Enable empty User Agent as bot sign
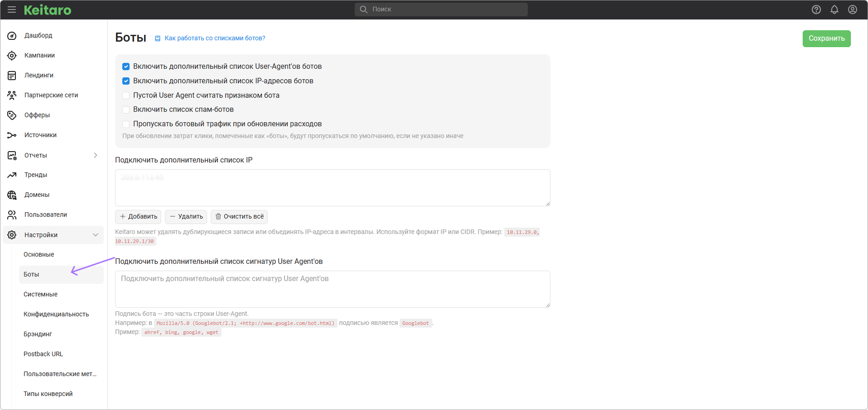The height and width of the screenshot is (410, 868). 126,95
